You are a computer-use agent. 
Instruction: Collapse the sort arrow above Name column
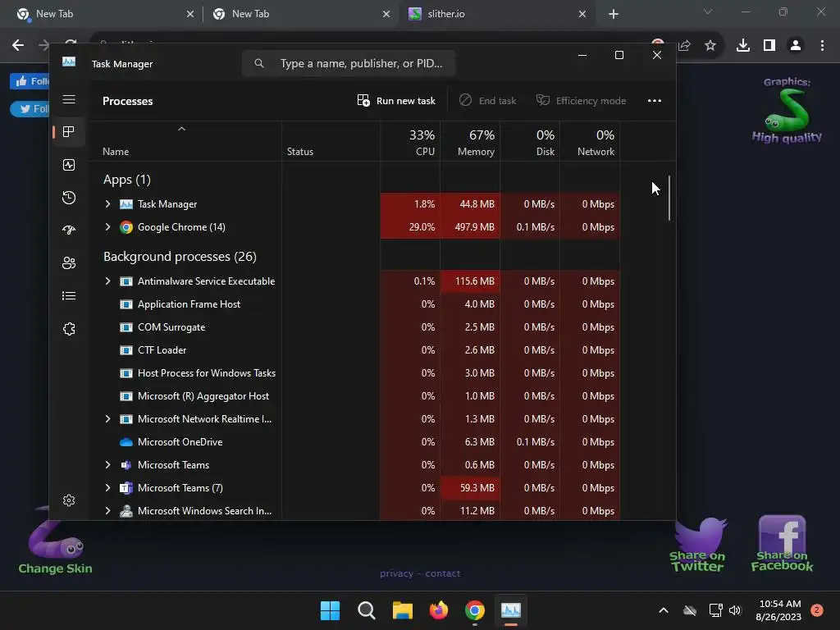click(181, 129)
